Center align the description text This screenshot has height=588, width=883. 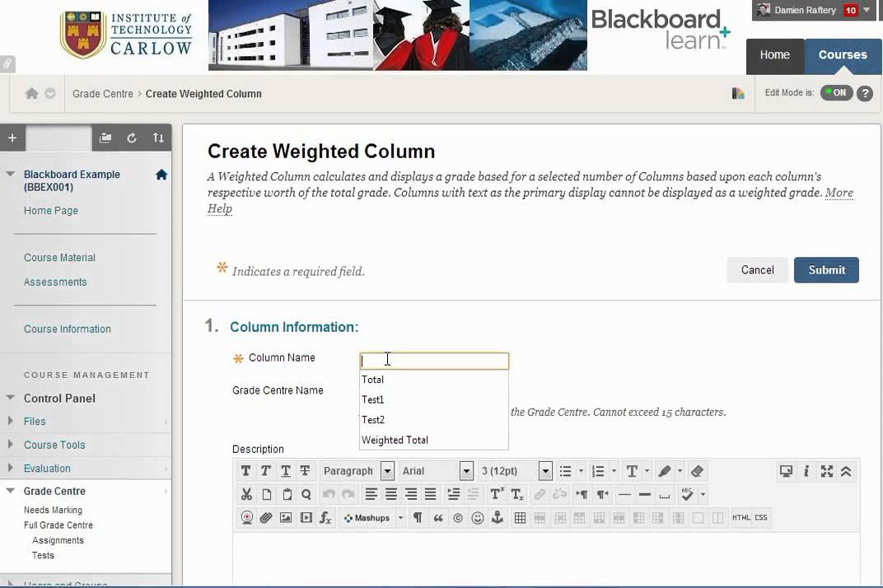click(390, 494)
